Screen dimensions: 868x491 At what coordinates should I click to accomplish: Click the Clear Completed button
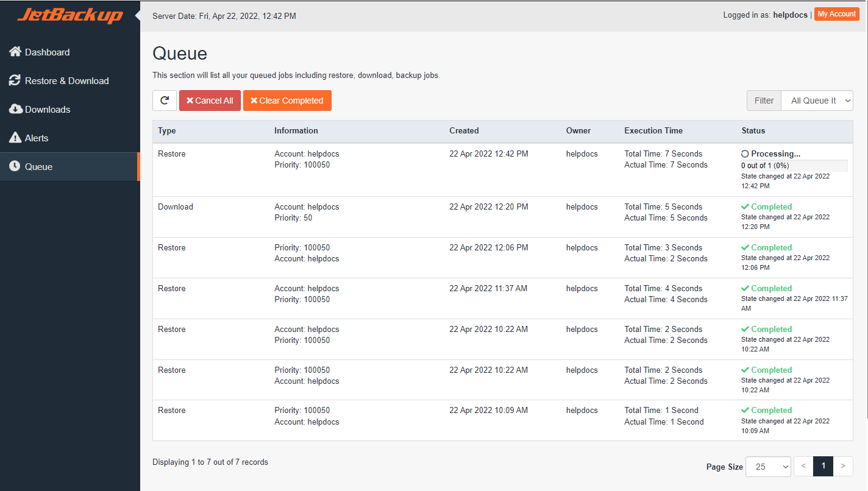(287, 101)
